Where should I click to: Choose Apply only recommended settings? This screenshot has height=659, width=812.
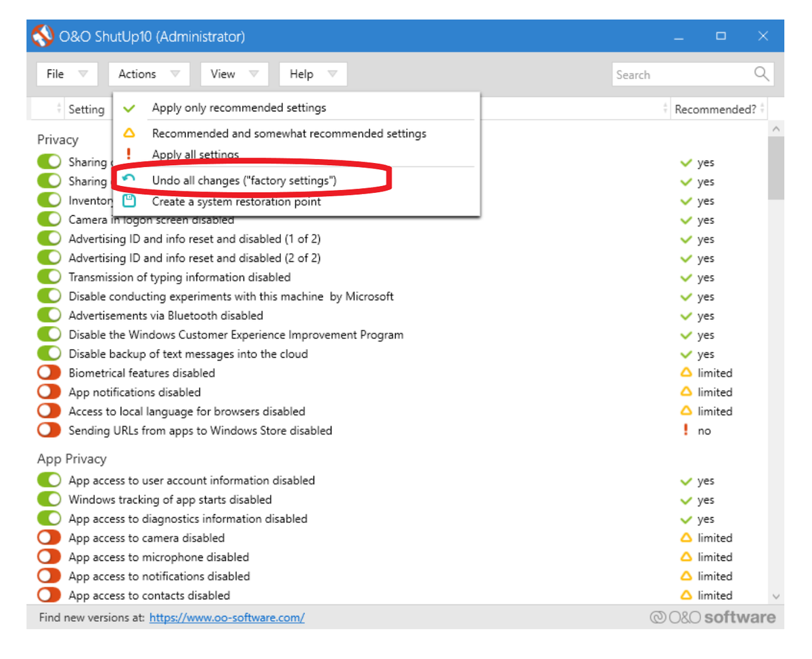tap(296, 108)
